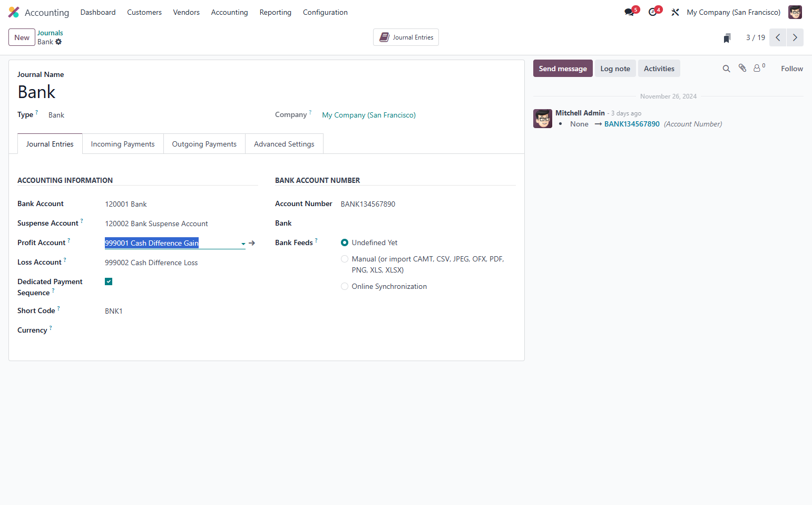Click the Bank Feeds help question mark

coord(316,240)
